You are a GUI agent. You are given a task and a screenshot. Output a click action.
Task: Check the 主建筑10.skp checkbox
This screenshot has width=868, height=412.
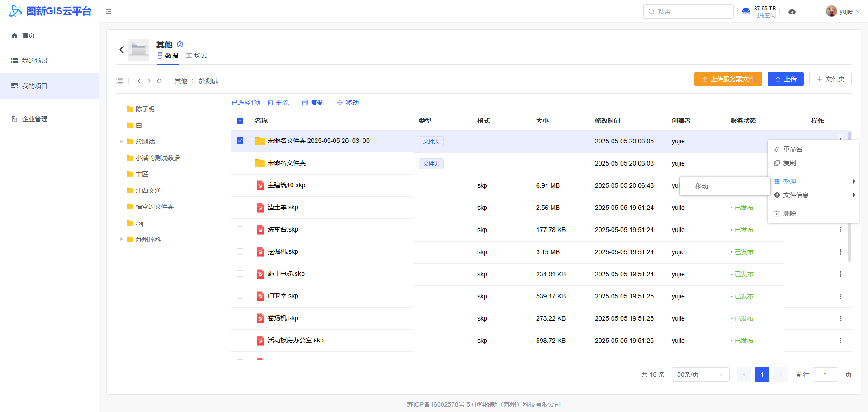point(240,185)
